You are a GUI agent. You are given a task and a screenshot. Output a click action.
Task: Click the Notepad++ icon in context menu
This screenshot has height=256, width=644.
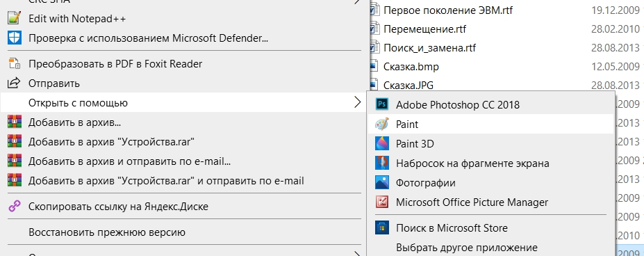pos(14,19)
